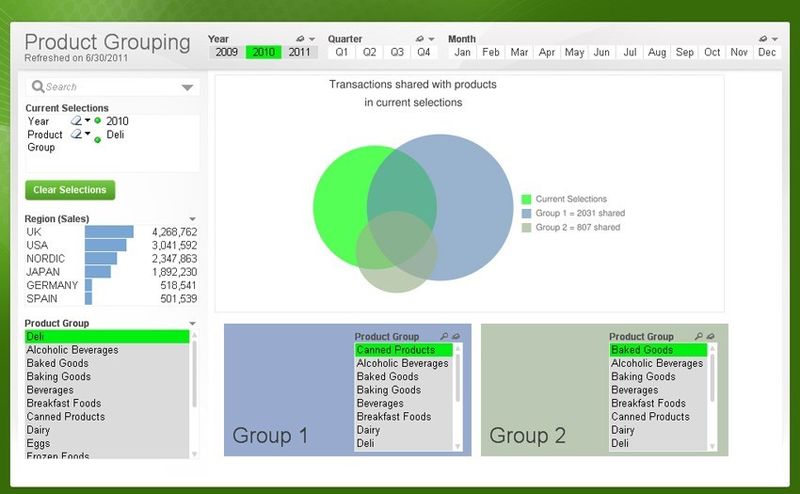Clear Group 1 Product Group list with eraser

point(456,336)
